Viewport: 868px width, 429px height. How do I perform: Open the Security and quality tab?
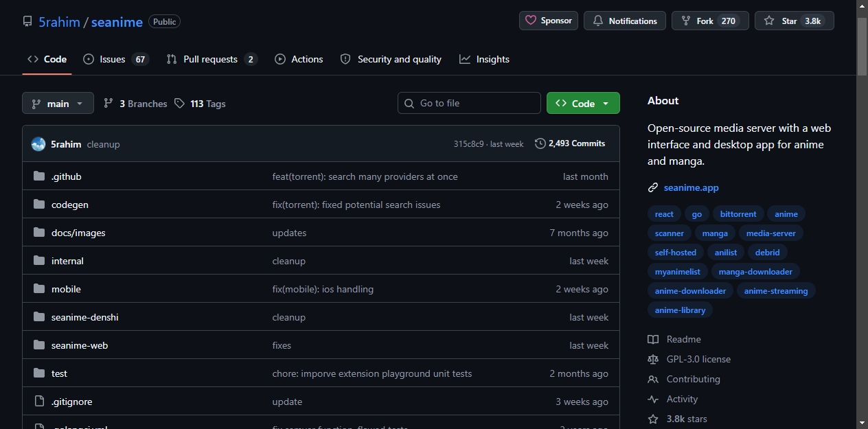391,59
